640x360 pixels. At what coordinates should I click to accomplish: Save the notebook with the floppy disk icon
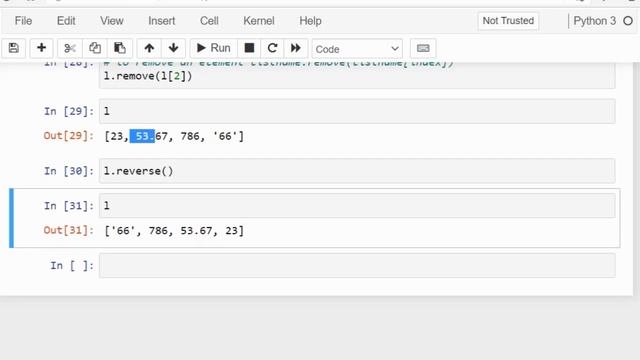pos(13,48)
